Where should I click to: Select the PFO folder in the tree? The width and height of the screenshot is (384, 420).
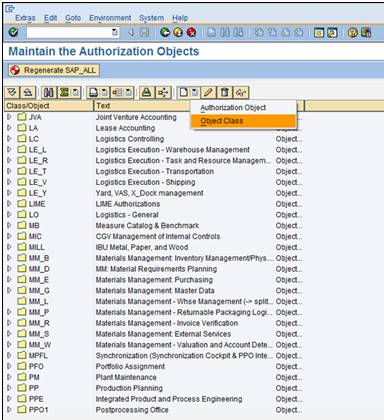point(31,366)
